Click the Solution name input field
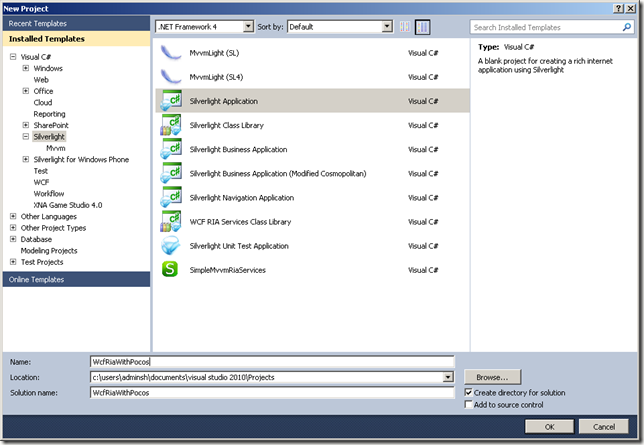 tap(272, 392)
